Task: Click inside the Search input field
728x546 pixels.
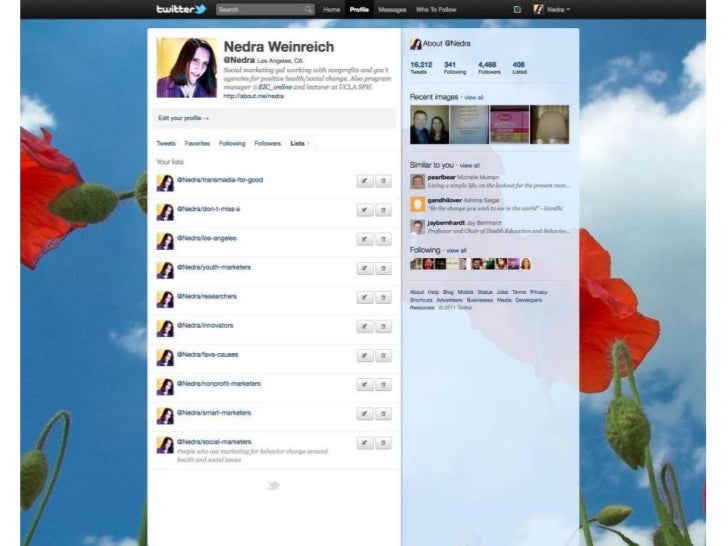Action: [x=258, y=10]
